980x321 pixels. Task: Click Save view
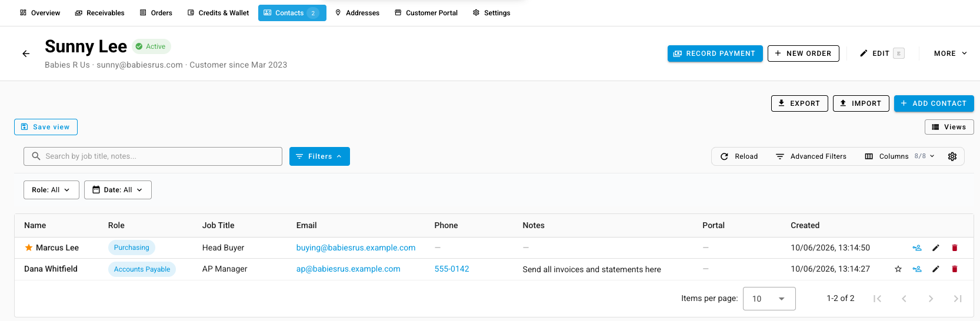pos(46,127)
